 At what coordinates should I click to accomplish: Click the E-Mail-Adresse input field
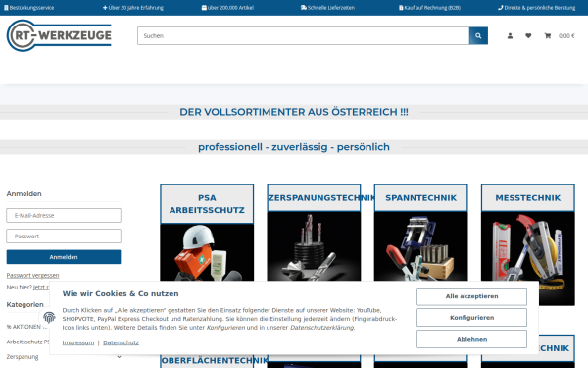(x=64, y=216)
